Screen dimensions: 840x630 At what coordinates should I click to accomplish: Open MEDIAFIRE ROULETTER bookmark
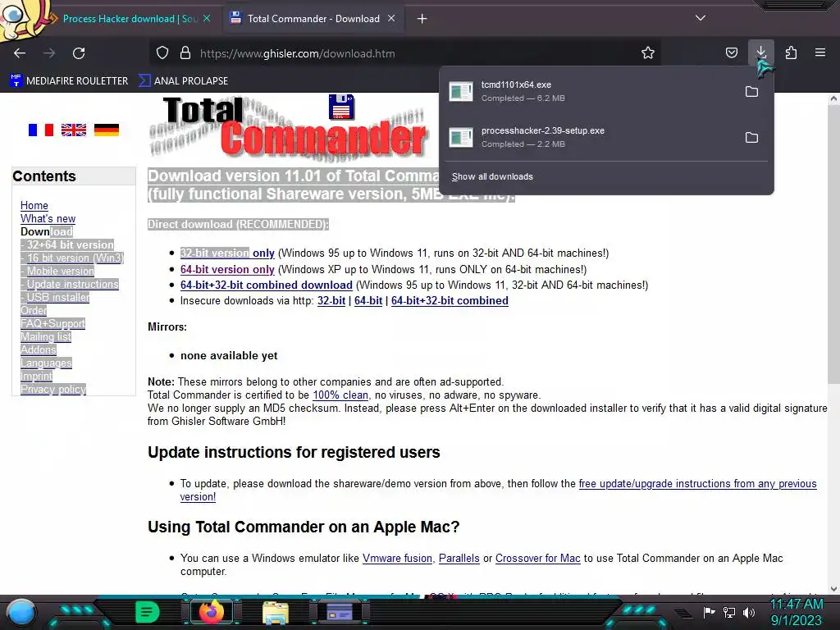coord(69,81)
